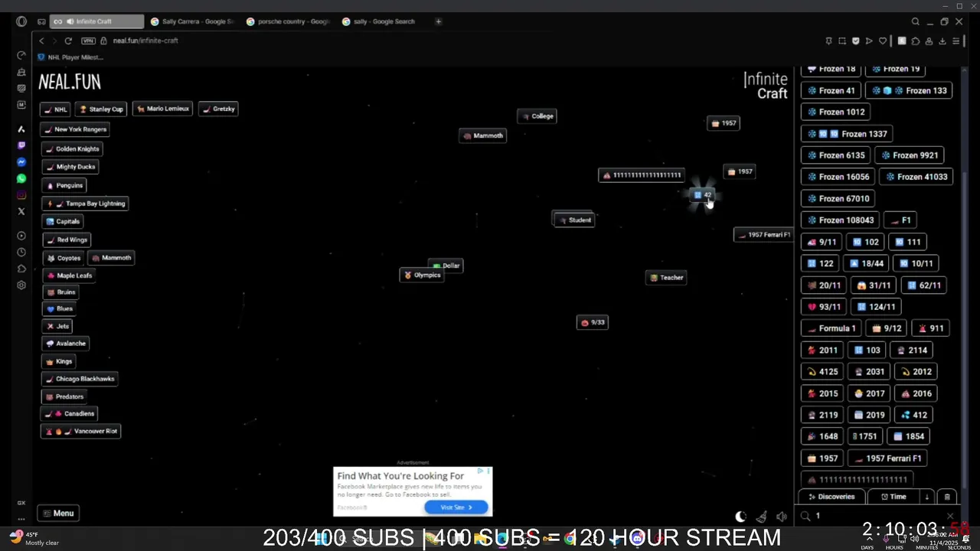Flip sort order with down arrow
The image size is (980, 551).
pos(927,497)
